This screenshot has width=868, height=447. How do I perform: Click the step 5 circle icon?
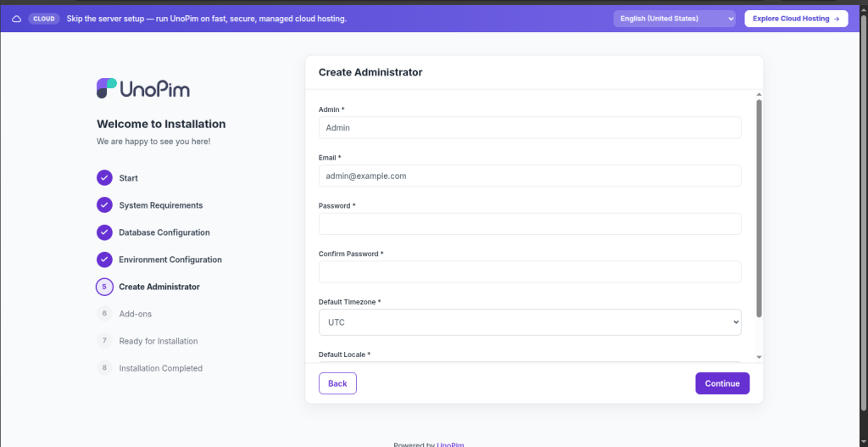coord(104,287)
